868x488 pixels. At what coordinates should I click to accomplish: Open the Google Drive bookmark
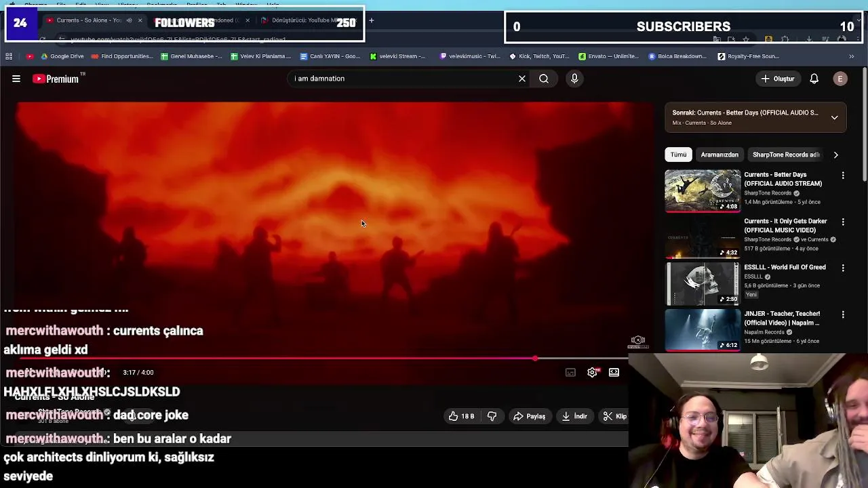(62, 56)
